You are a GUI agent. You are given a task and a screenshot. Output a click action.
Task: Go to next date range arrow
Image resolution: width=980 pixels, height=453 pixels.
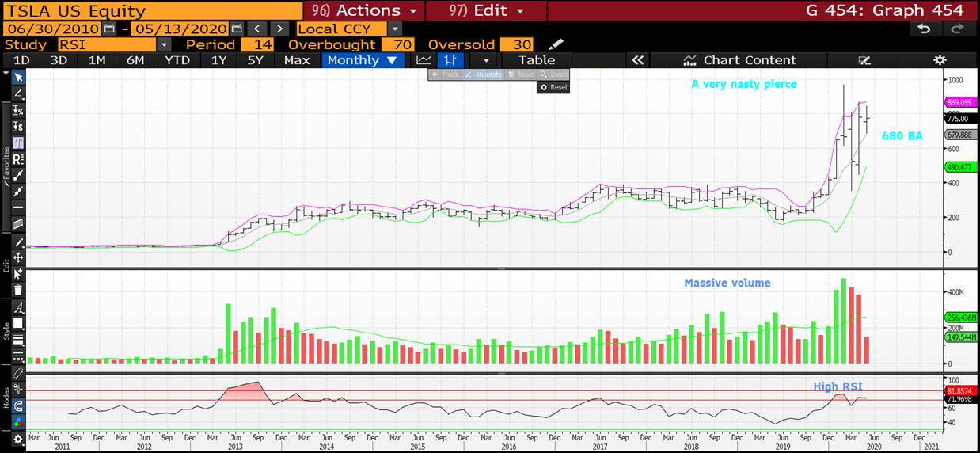click(279, 29)
